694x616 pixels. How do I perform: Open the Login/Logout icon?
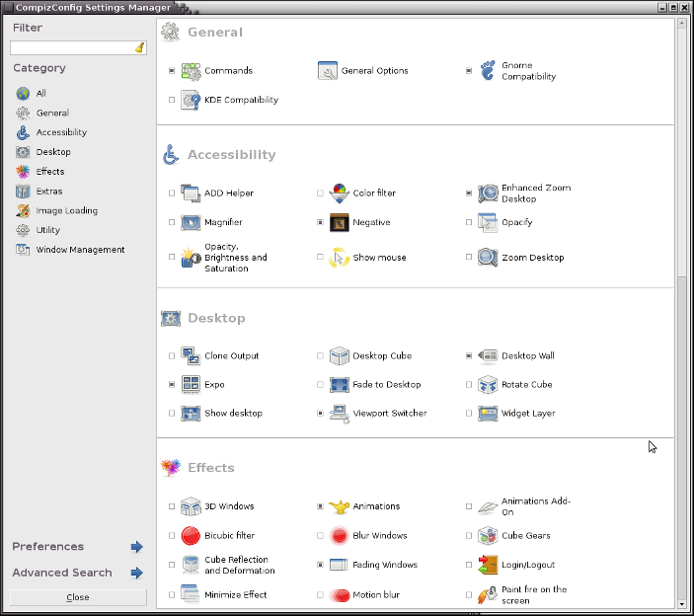[488, 565]
